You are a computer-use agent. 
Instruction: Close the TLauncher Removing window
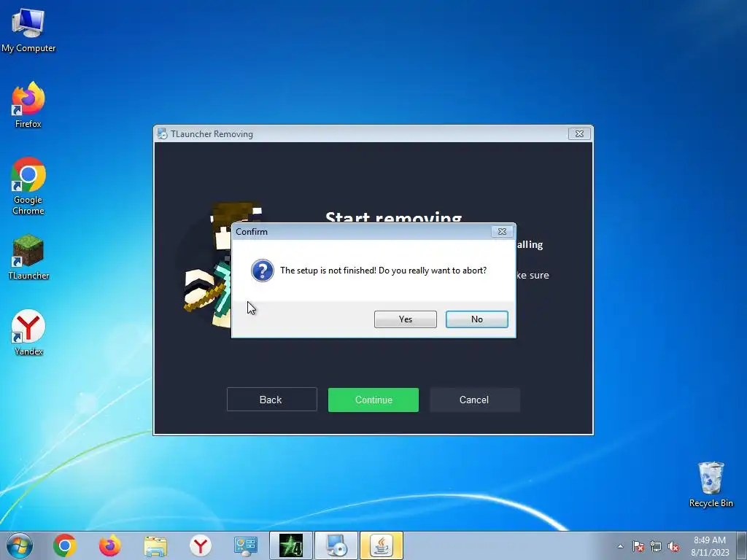[x=579, y=134]
